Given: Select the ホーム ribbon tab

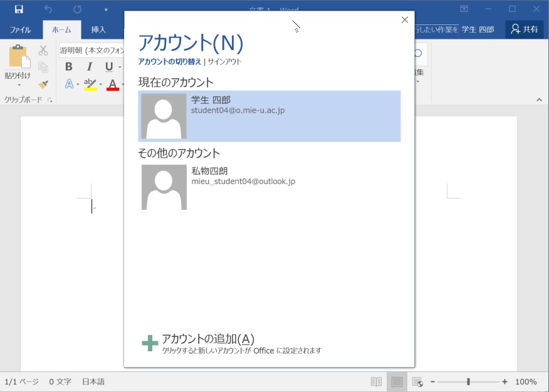Looking at the screenshot, I should [x=61, y=29].
